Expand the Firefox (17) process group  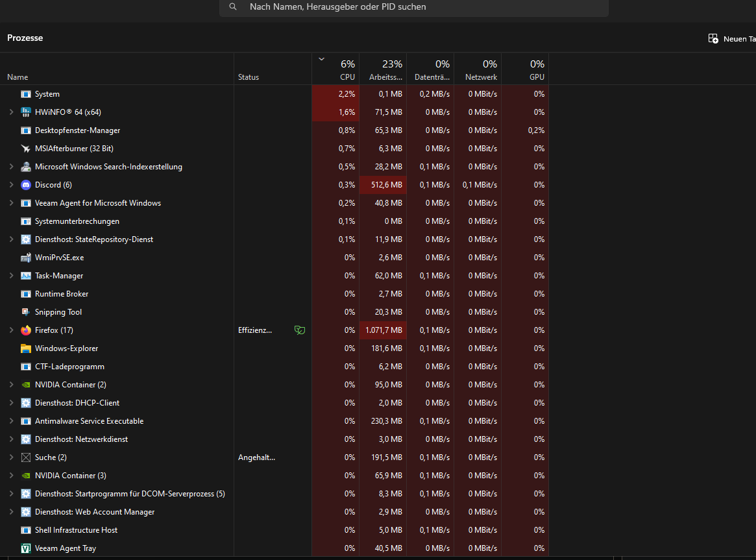pyautogui.click(x=11, y=330)
